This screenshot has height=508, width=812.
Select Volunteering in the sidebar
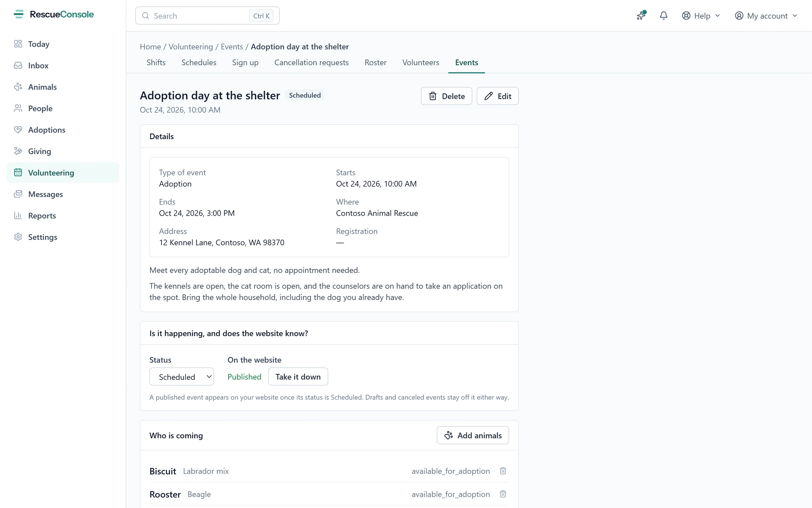[x=63, y=173]
